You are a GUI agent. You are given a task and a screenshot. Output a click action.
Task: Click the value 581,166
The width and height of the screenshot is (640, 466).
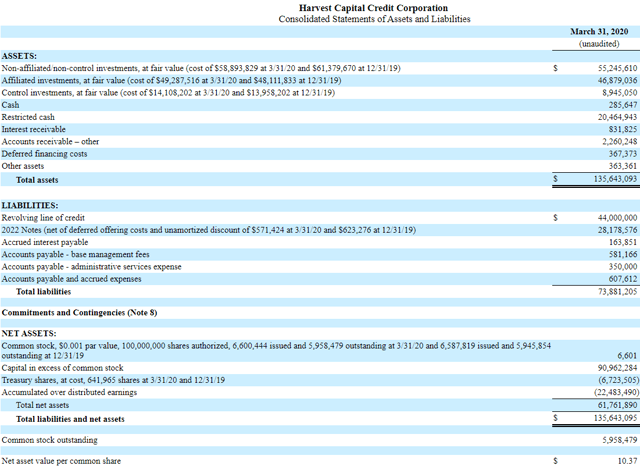click(x=623, y=255)
